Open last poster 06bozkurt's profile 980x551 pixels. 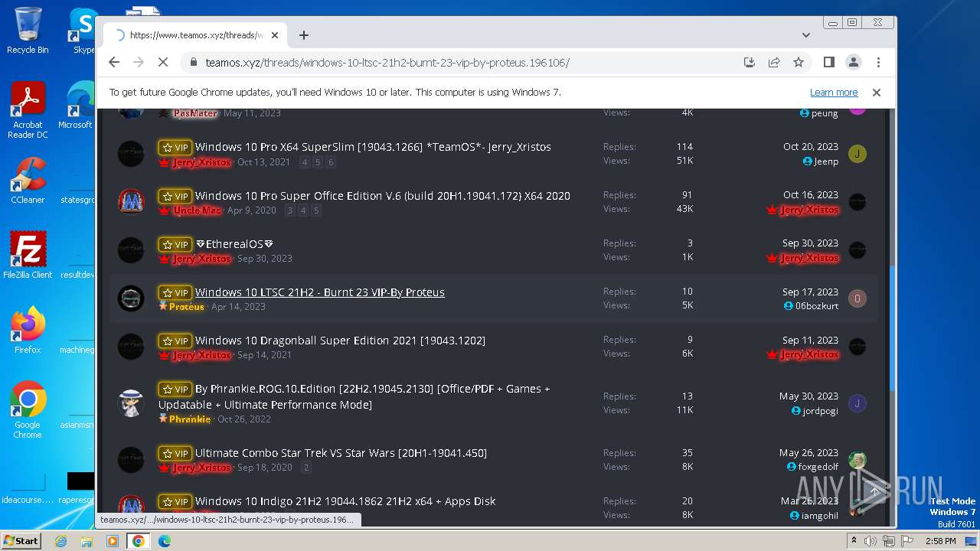817,306
